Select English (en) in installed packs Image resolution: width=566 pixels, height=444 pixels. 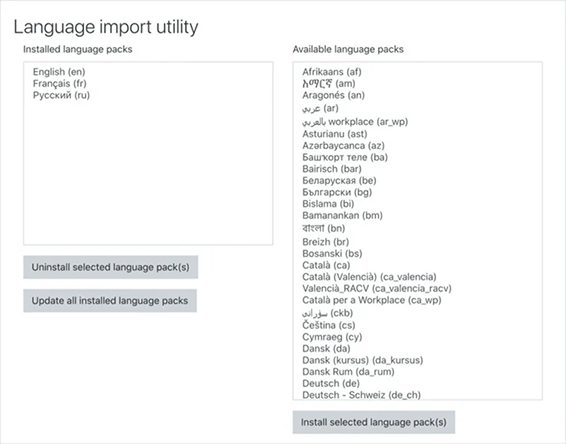[x=59, y=72]
